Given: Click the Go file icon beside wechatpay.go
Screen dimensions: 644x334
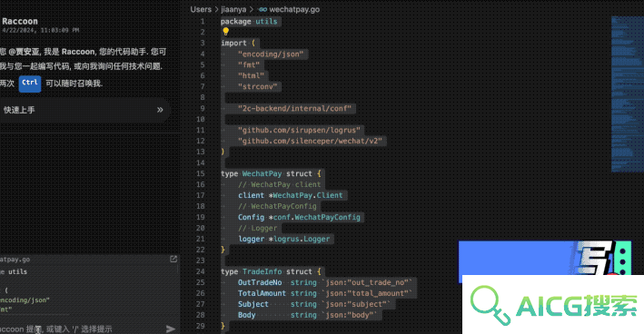Looking at the screenshot, I should click(263, 9).
